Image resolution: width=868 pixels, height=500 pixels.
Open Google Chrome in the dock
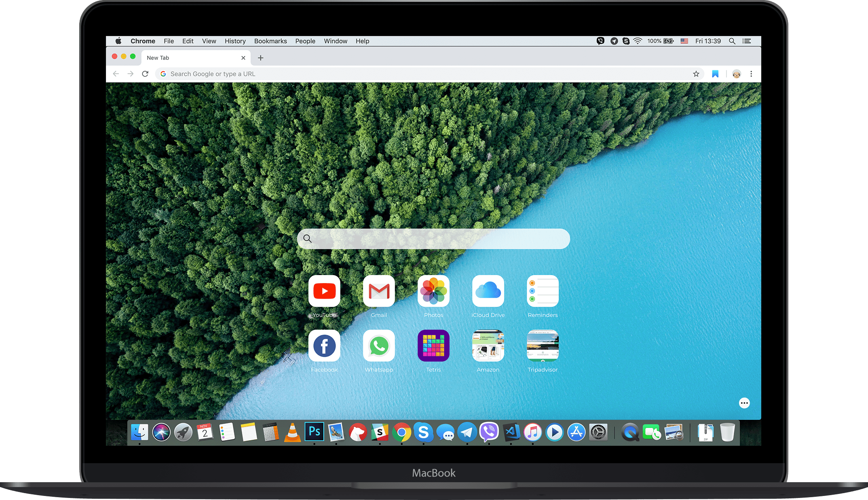[x=401, y=432]
